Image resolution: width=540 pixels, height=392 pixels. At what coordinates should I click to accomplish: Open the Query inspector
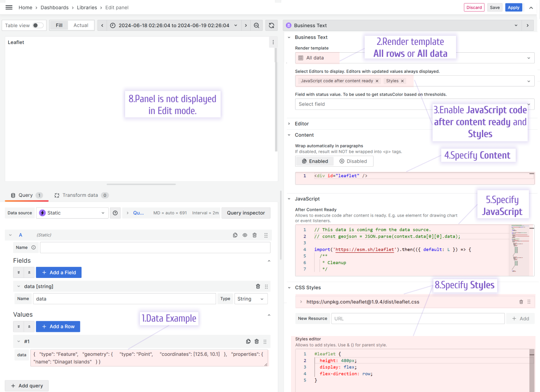tap(246, 212)
